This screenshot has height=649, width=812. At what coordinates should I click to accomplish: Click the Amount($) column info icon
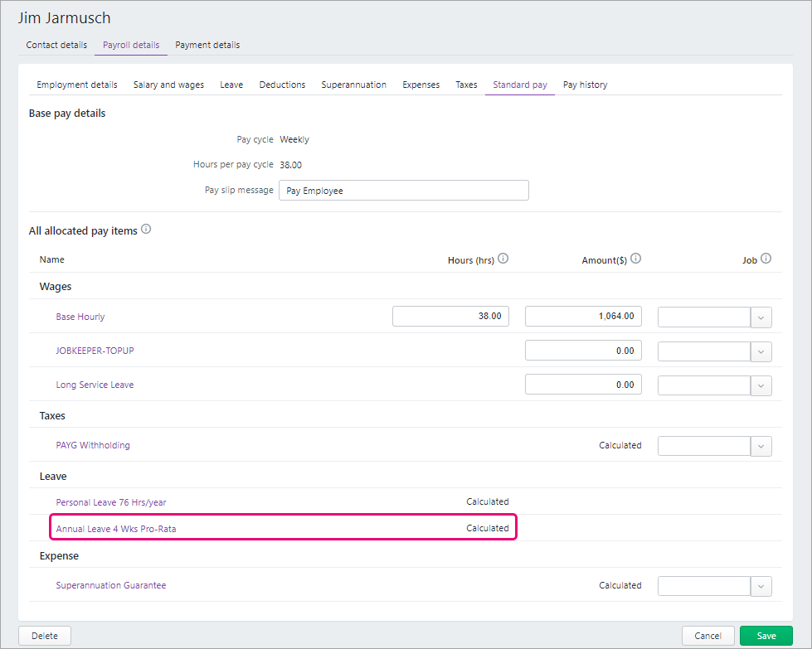click(x=635, y=259)
